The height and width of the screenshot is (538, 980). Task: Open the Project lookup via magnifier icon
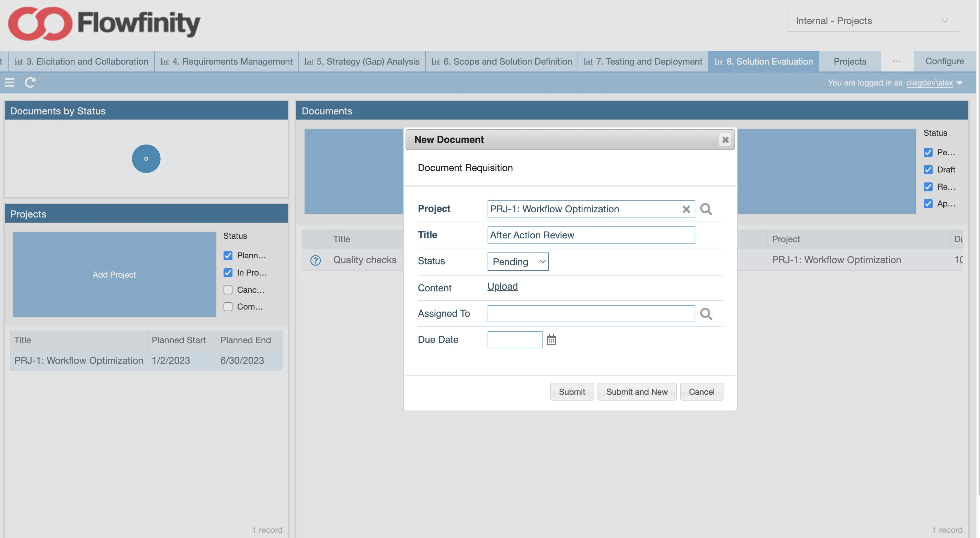[706, 209]
